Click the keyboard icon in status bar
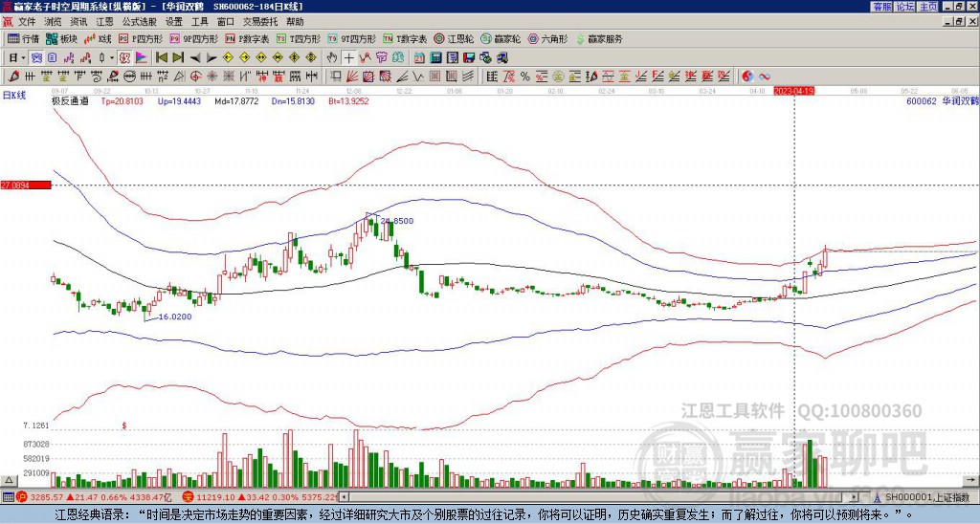Screen dimensions: 980x524 coord(8,497)
